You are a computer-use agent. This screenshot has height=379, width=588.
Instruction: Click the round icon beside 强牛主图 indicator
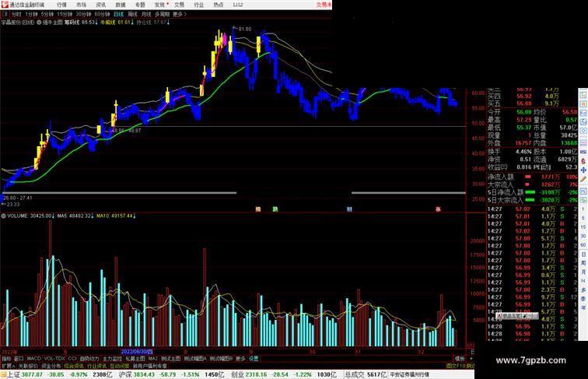pos(39,23)
